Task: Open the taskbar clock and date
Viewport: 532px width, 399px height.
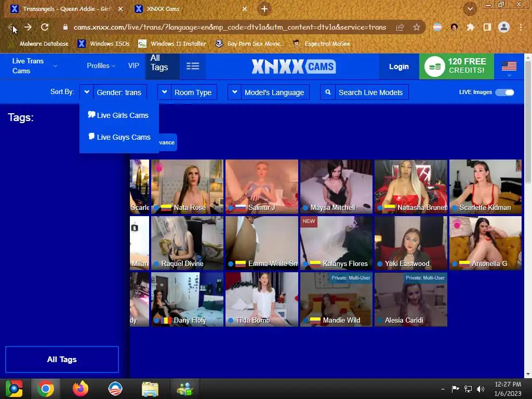Action: pos(508,389)
